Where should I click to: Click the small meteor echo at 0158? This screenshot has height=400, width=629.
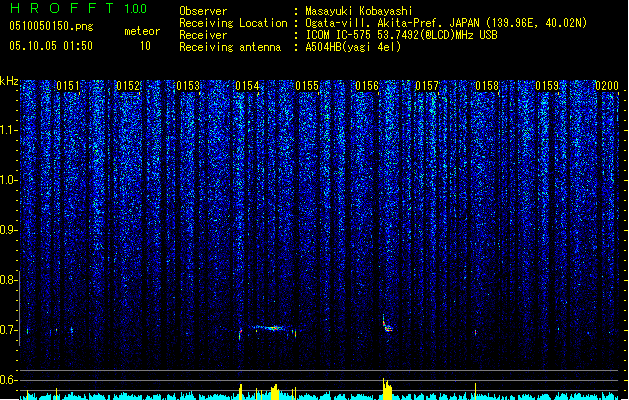475,332
